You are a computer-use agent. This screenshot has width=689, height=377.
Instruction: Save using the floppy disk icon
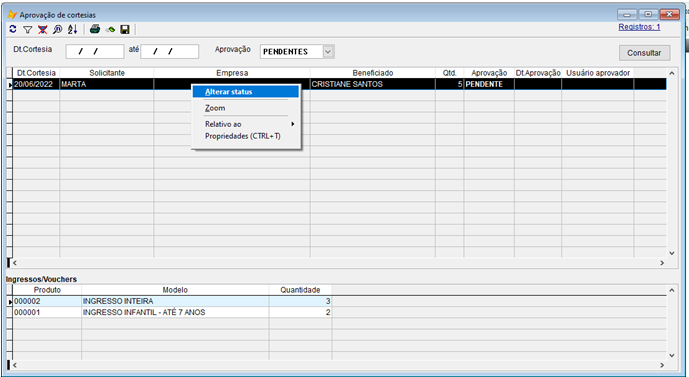125,29
